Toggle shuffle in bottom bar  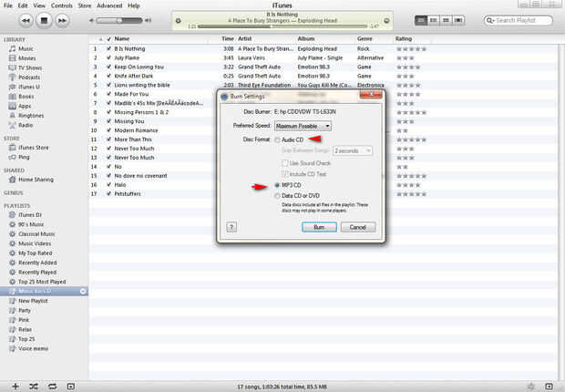(34, 387)
